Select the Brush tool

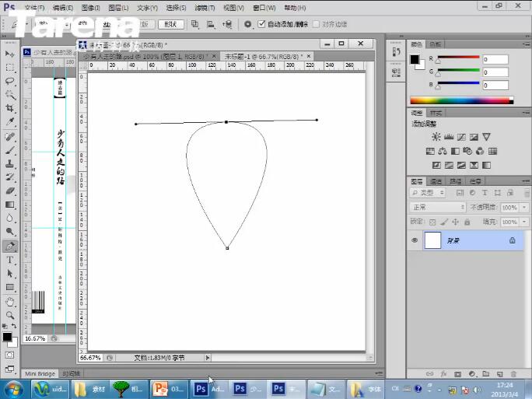10,150
